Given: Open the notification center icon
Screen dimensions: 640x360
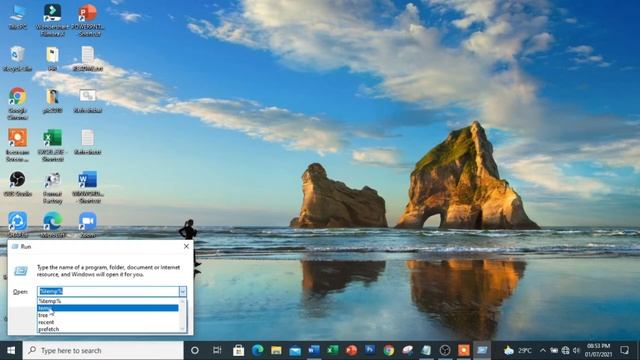Looking at the screenshot, I should click(x=624, y=350).
